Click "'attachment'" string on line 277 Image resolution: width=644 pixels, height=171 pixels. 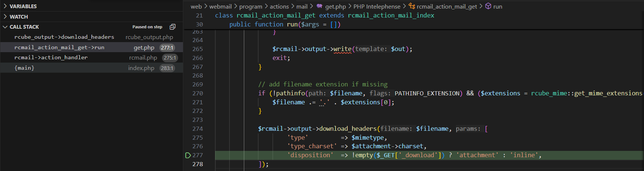[477, 155]
